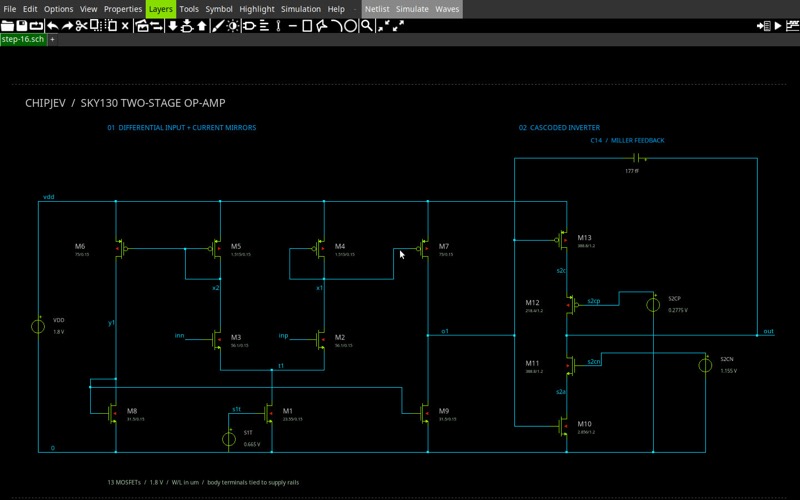Open the File menu
Image resolution: width=800 pixels, height=500 pixels.
click(x=10, y=9)
